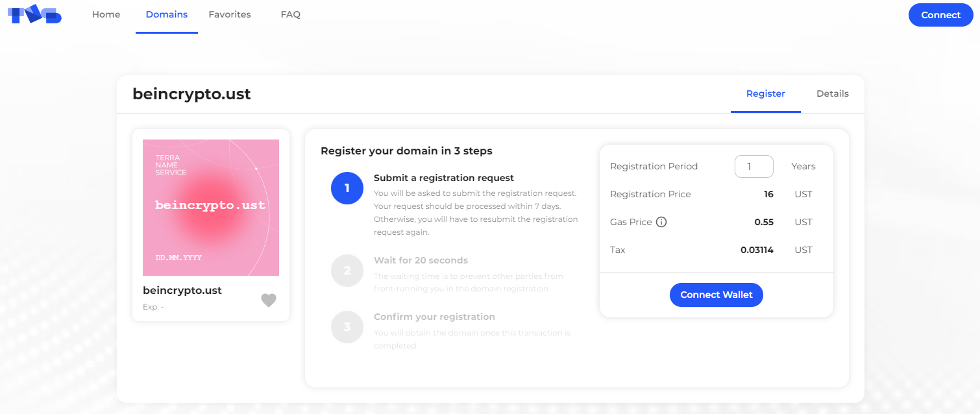The width and height of the screenshot is (980, 414).
Task: Click the beincrypto.ust page title
Action: tap(191, 94)
